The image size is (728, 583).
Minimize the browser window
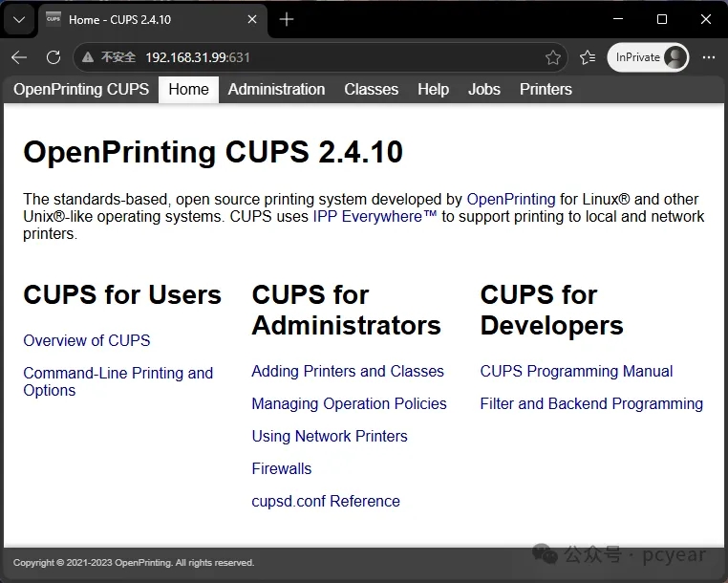click(x=618, y=19)
